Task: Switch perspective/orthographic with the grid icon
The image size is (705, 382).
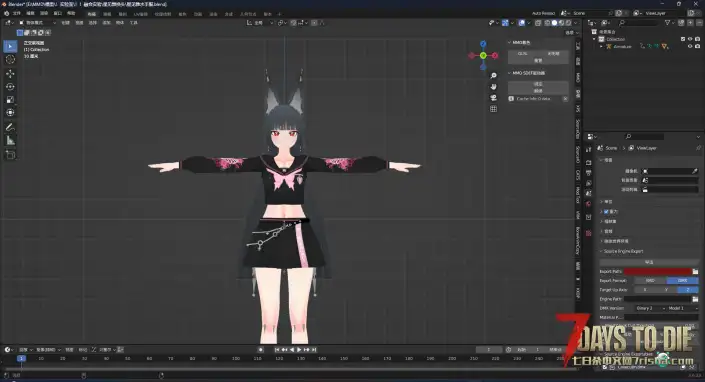Action: pos(494,109)
